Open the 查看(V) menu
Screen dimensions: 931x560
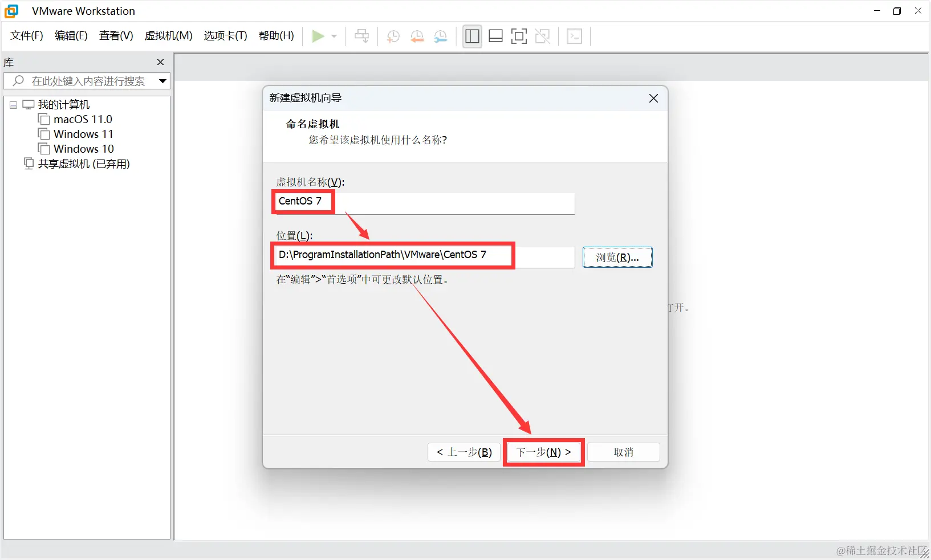click(x=116, y=36)
